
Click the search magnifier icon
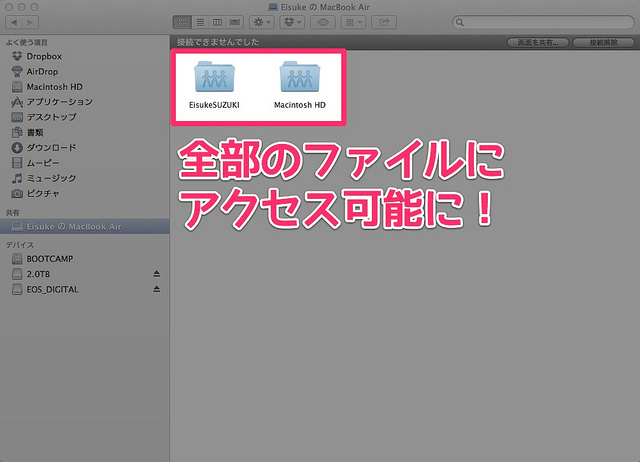[x=460, y=22]
